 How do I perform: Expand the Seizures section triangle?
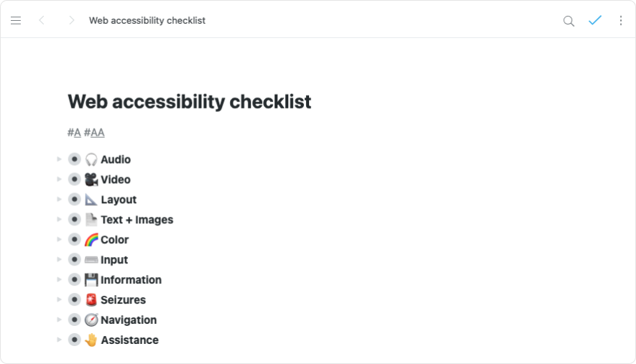pyautogui.click(x=59, y=300)
